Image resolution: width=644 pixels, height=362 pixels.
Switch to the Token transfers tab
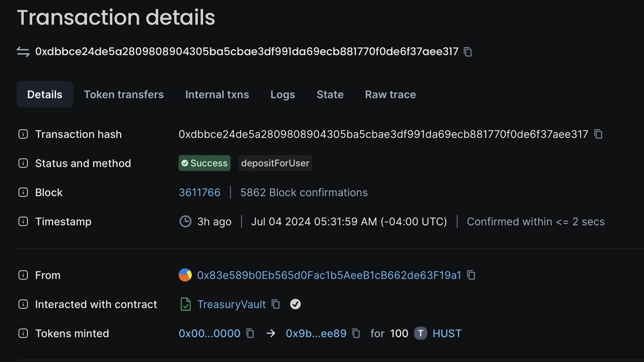click(x=124, y=94)
